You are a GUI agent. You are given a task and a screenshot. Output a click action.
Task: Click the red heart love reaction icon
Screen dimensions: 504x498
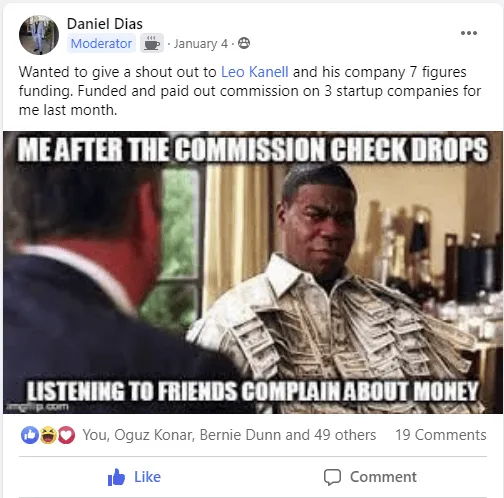pyautogui.click(x=66, y=435)
